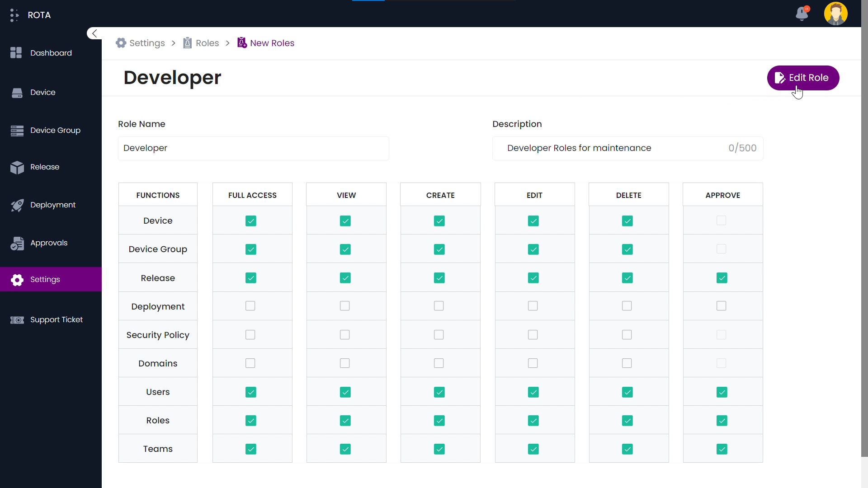
Task: Click the Device Group sidebar icon
Action: click(x=17, y=131)
